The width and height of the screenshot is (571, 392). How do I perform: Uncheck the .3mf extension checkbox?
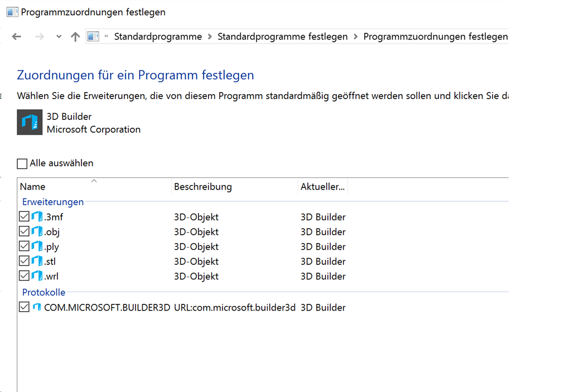click(x=24, y=216)
